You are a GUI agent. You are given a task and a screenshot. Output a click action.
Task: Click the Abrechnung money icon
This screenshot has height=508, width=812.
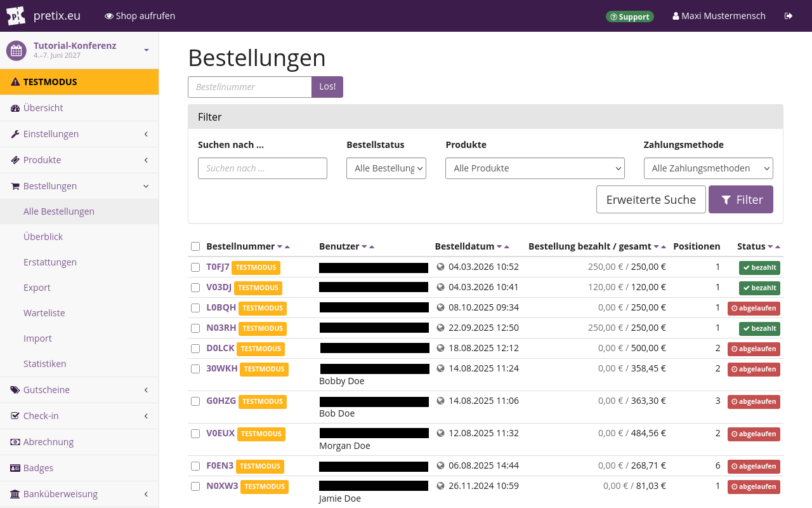(x=15, y=442)
